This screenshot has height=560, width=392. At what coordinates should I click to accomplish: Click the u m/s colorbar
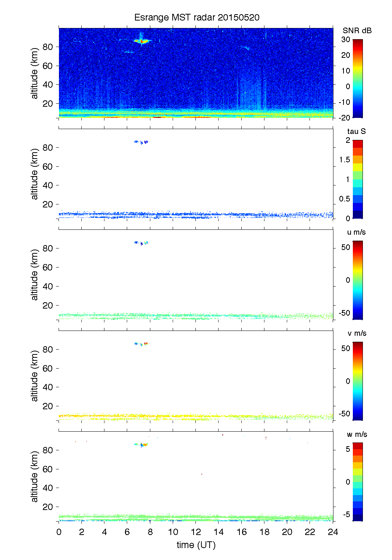click(357, 280)
